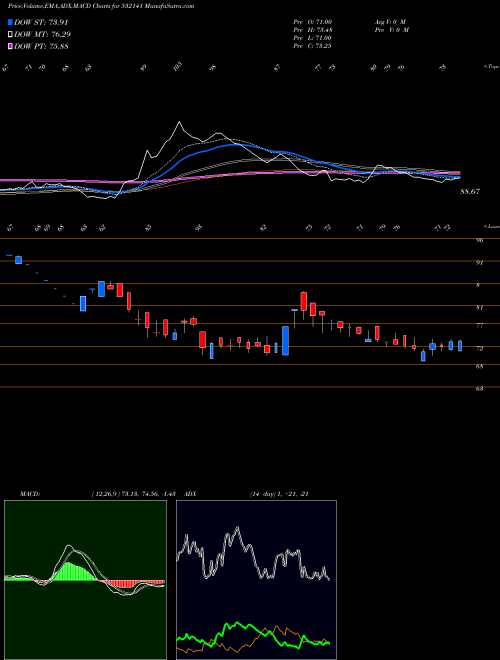Click the white DOW MT legend swatch

click(10, 35)
